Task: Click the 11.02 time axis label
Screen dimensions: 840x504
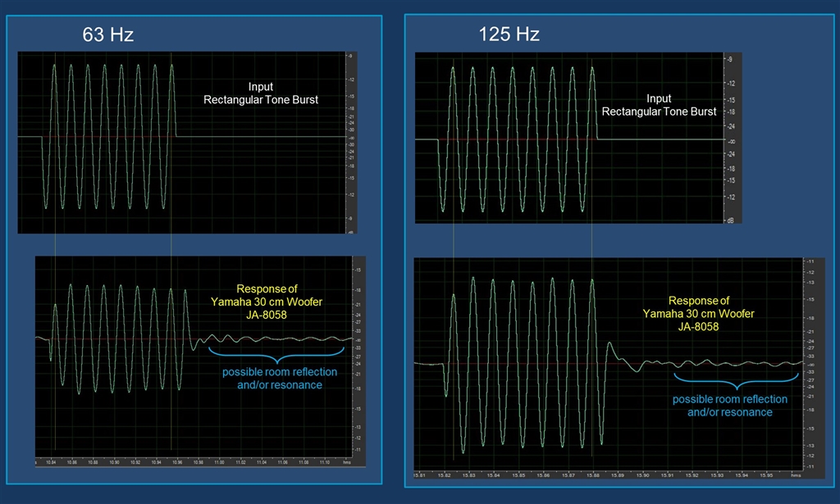Action: click(x=240, y=462)
